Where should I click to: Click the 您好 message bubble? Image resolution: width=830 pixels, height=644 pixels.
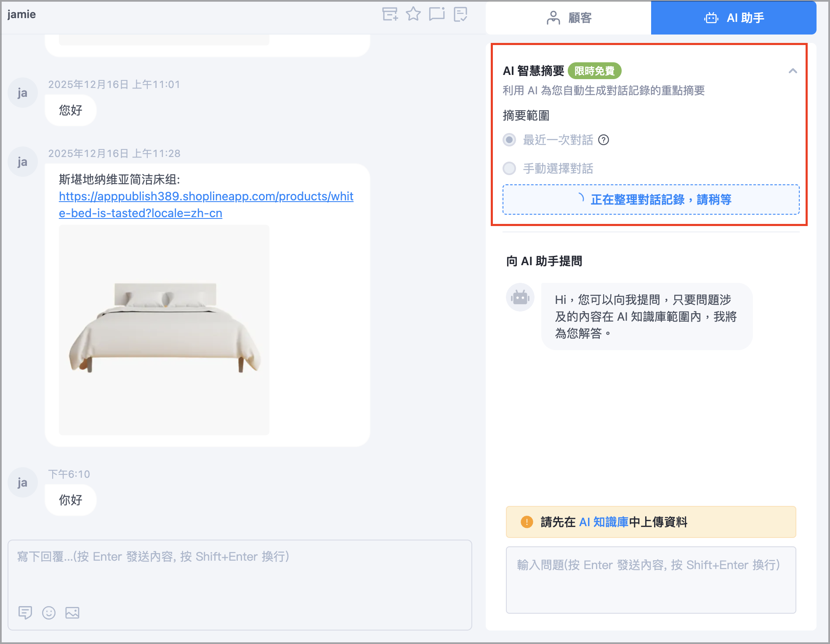click(71, 110)
